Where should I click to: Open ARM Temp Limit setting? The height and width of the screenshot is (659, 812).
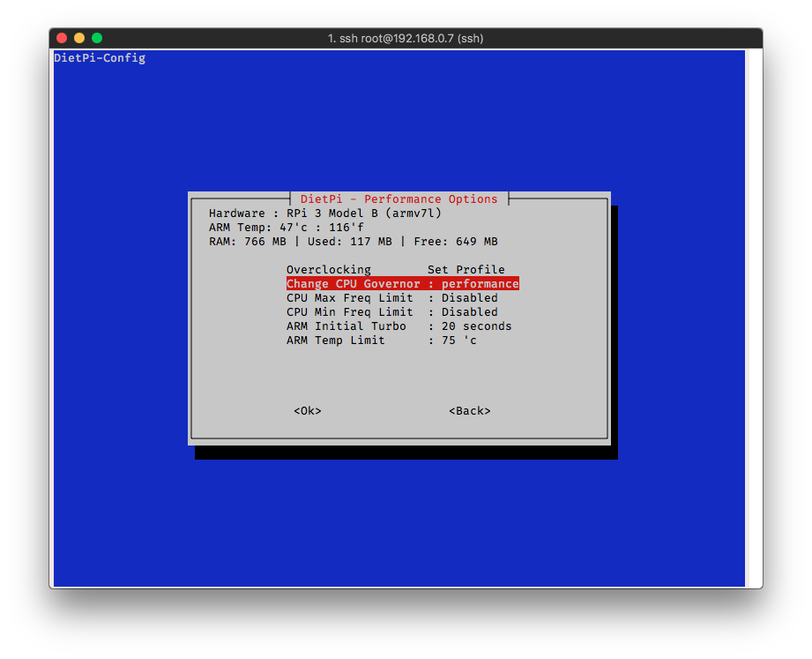coord(382,341)
